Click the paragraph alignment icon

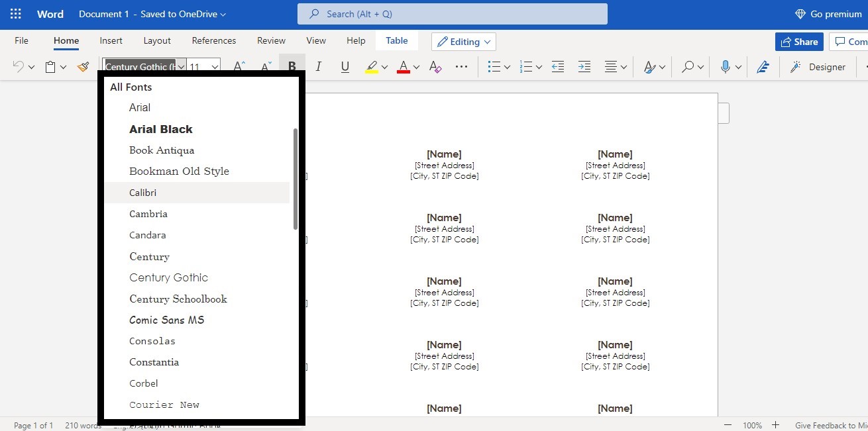click(x=611, y=67)
